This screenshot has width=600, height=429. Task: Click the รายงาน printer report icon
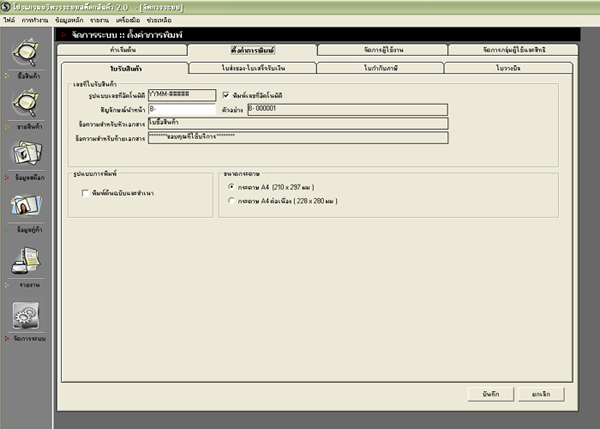(24, 261)
